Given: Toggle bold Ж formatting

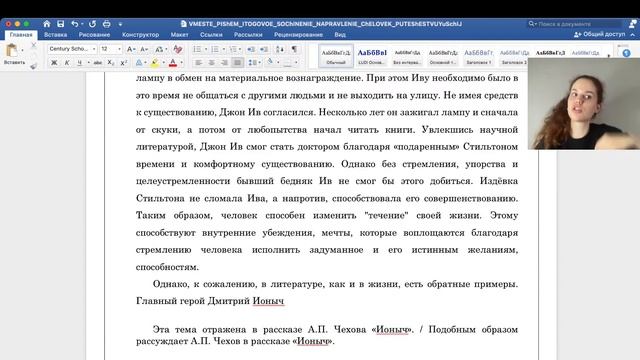Looking at the screenshot, I should tap(54, 63).
